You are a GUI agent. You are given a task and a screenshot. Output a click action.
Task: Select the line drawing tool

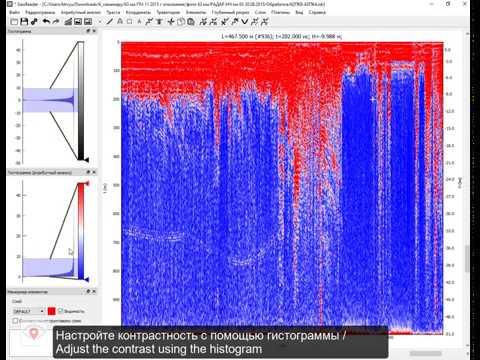[x=109, y=22]
